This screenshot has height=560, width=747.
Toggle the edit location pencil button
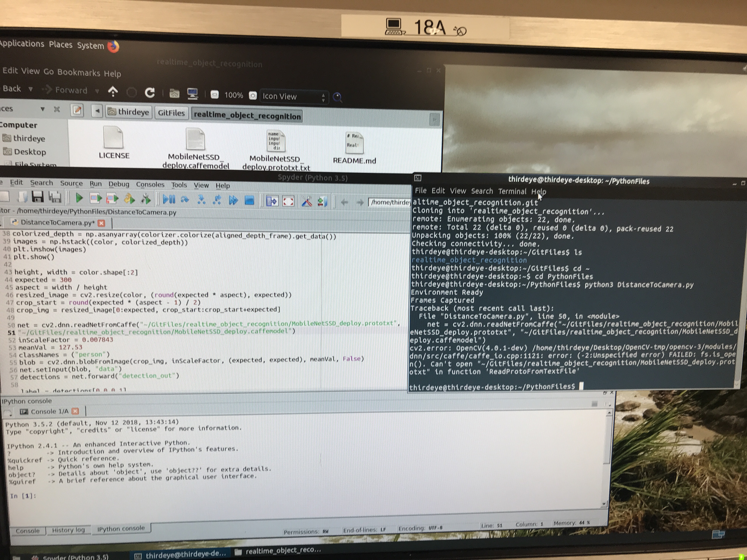[77, 110]
